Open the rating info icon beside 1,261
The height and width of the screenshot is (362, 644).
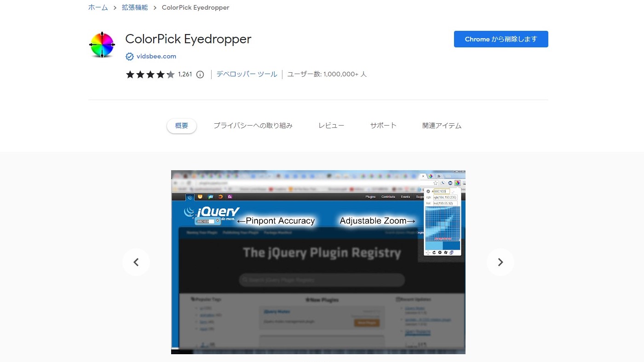click(x=200, y=75)
